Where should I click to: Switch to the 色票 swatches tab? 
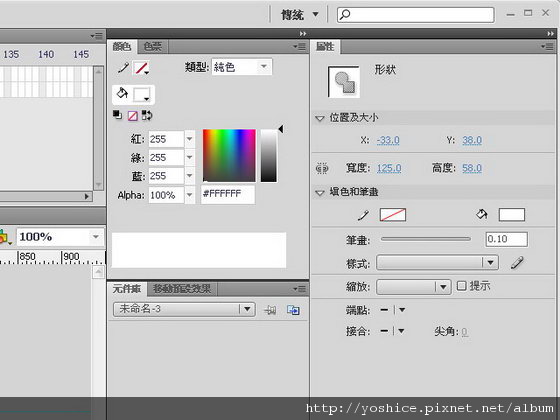152,46
